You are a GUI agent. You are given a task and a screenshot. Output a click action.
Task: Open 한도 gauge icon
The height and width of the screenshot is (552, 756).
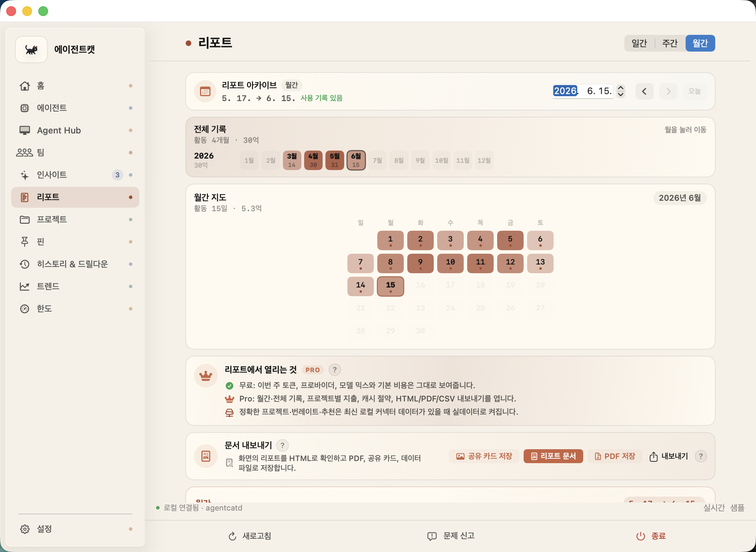pos(25,309)
